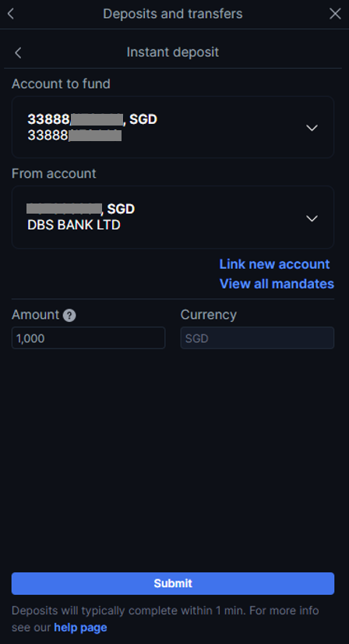Expand the Account to fund chevron
This screenshot has height=644, width=349.
pos(312,128)
